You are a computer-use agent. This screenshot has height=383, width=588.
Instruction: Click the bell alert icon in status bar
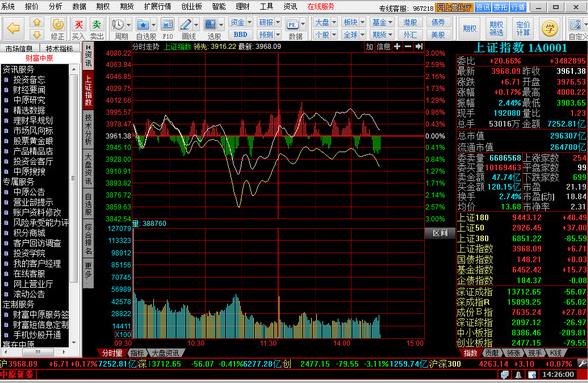pyautogui.click(x=518, y=374)
